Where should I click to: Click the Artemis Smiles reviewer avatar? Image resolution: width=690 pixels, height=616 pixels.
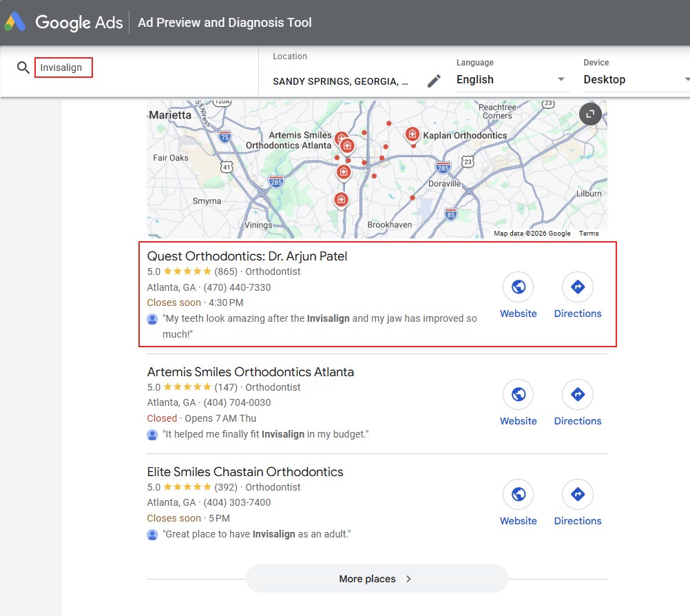(152, 435)
